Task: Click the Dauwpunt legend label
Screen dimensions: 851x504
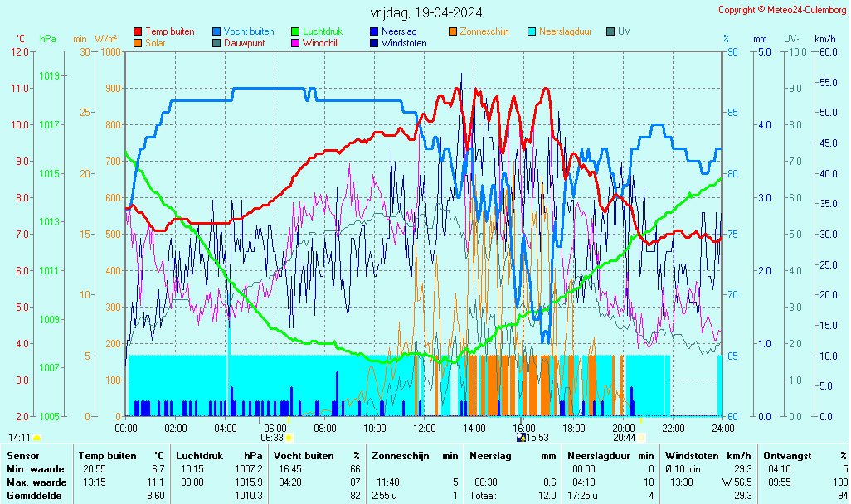Action: point(244,43)
